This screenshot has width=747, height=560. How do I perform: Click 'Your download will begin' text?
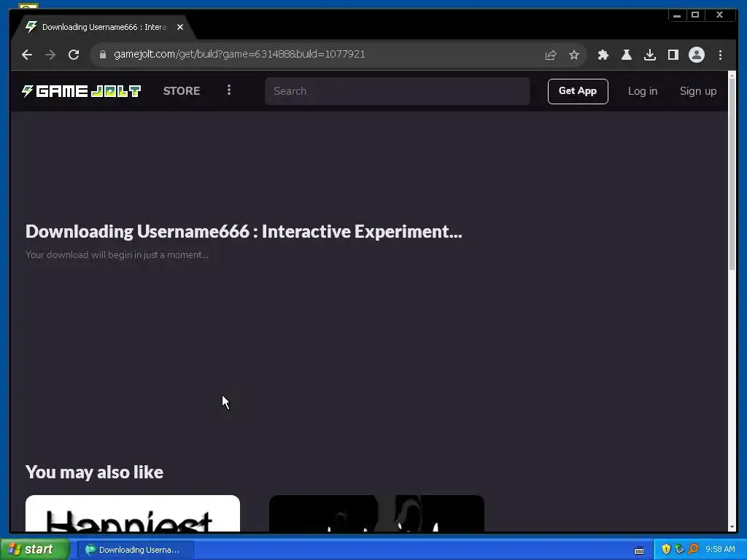click(117, 254)
